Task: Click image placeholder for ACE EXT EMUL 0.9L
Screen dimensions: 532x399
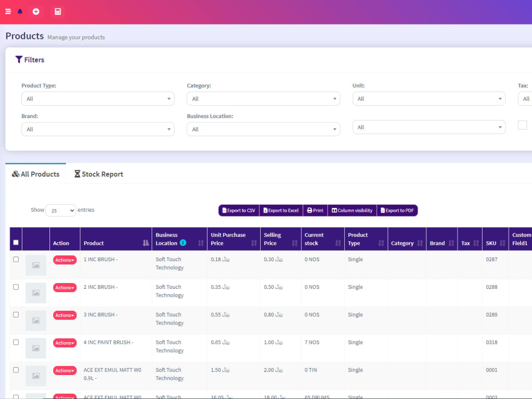Action: point(36,376)
